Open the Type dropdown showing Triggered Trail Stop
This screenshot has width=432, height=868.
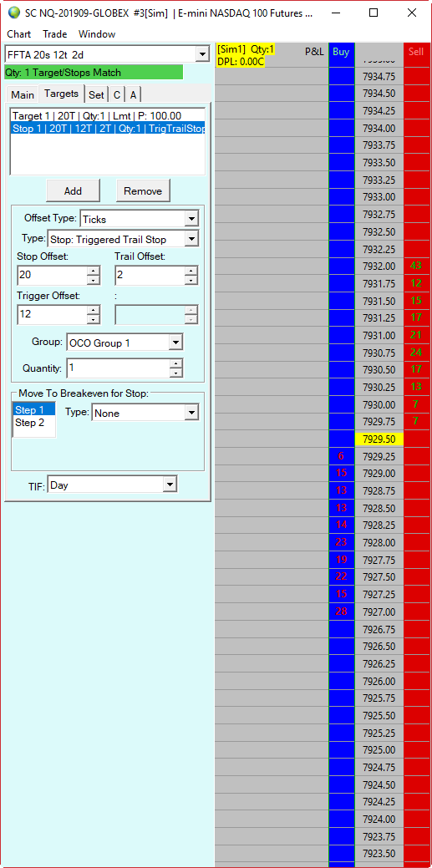192,239
